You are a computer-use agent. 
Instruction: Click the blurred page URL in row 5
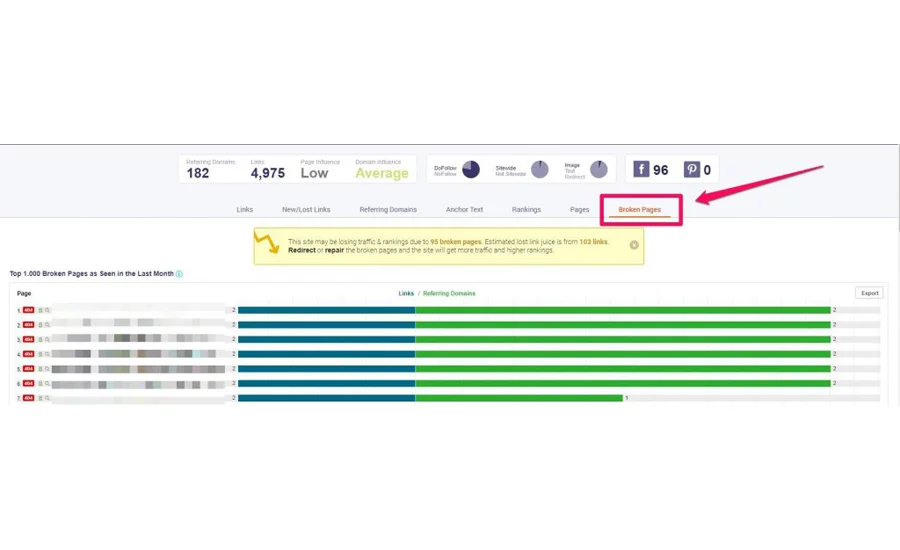[138, 369]
